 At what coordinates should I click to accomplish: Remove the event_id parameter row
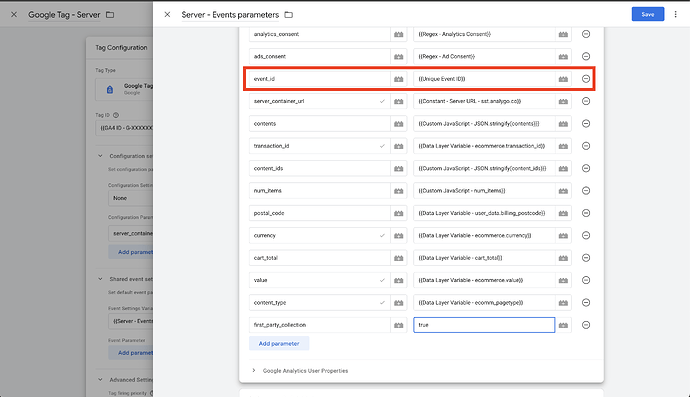(x=586, y=79)
